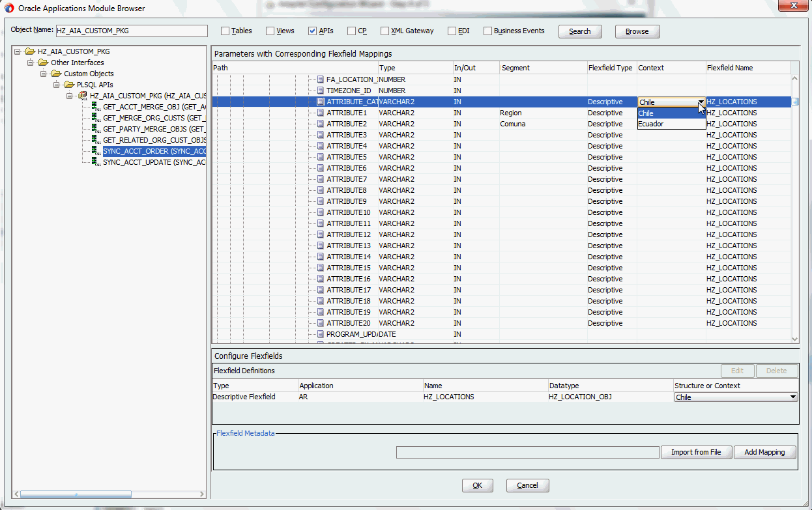
Task: Click the Search button
Action: 580,31
